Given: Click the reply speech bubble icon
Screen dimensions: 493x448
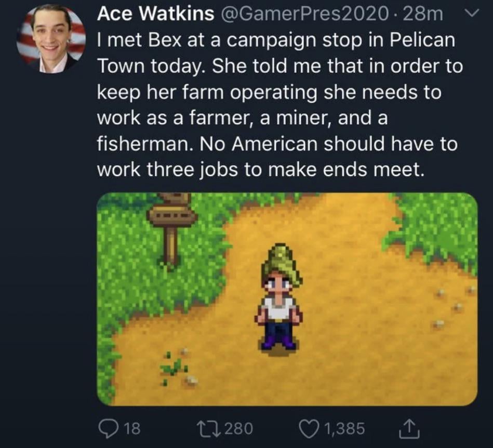Looking at the screenshot, I should pyautogui.click(x=109, y=428).
